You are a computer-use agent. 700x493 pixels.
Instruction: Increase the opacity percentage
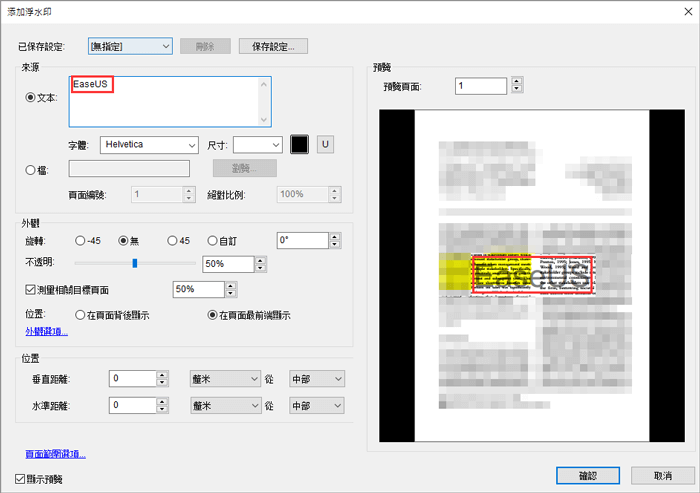click(x=261, y=260)
